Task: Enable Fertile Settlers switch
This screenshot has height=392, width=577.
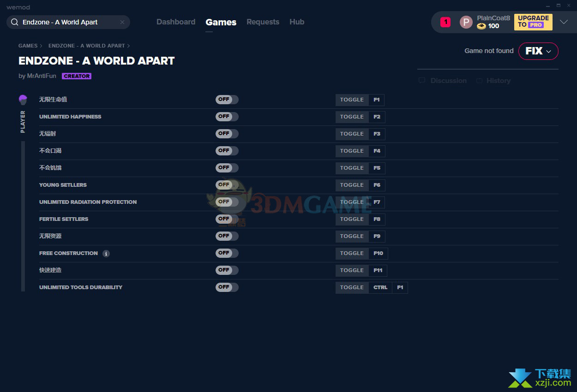Action: pos(227,219)
